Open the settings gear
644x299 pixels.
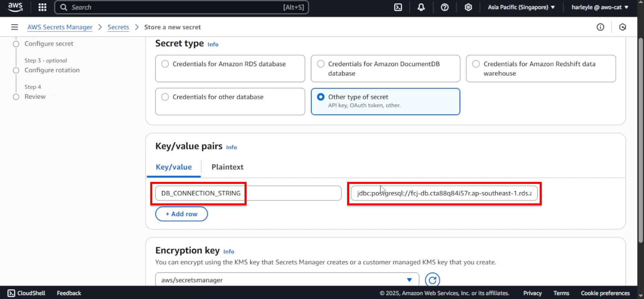click(468, 7)
